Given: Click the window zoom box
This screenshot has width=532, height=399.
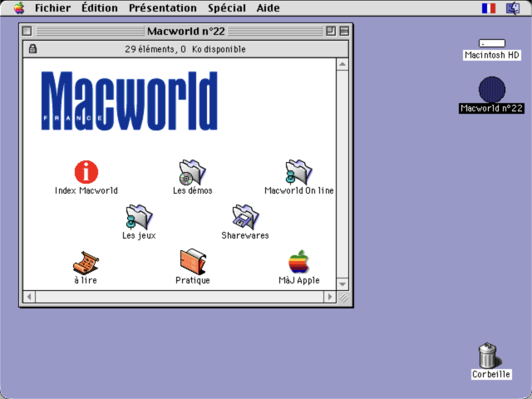Looking at the screenshot, I should click(x=331, y=32).
